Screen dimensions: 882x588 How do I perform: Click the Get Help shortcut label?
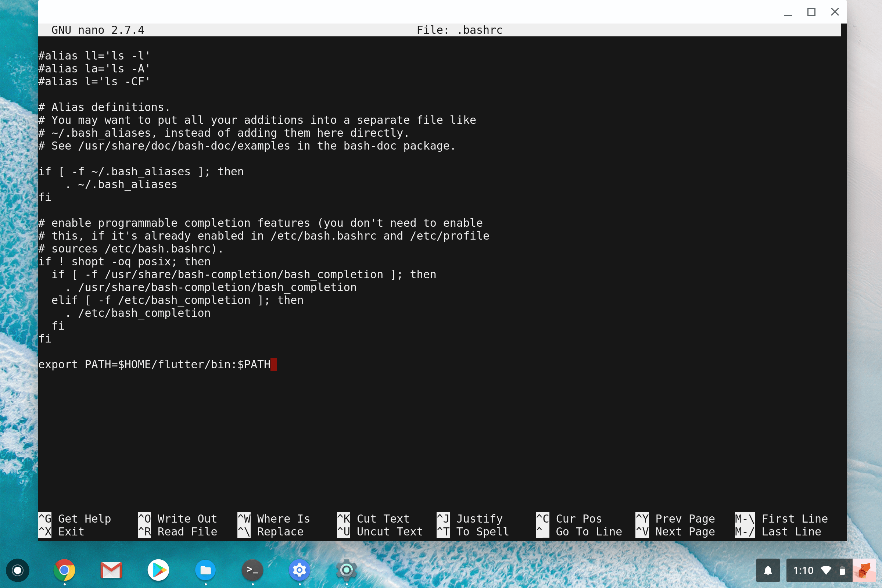[85, 519]
